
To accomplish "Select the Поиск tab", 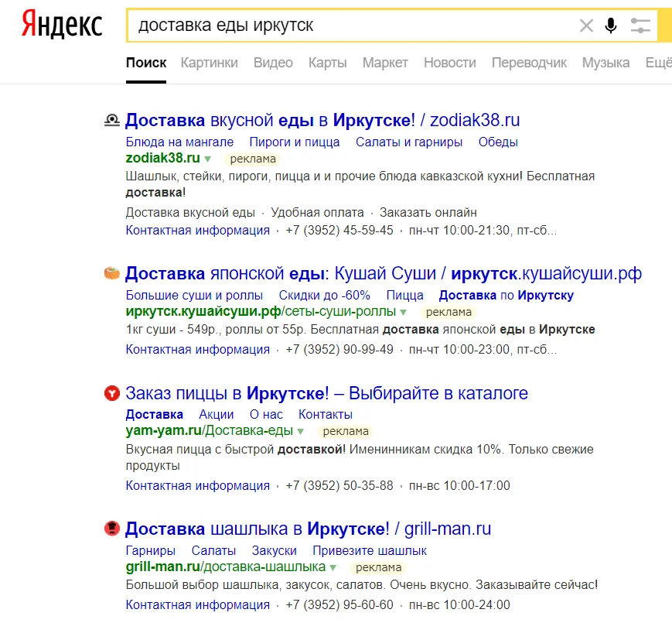I will point(146,63).
